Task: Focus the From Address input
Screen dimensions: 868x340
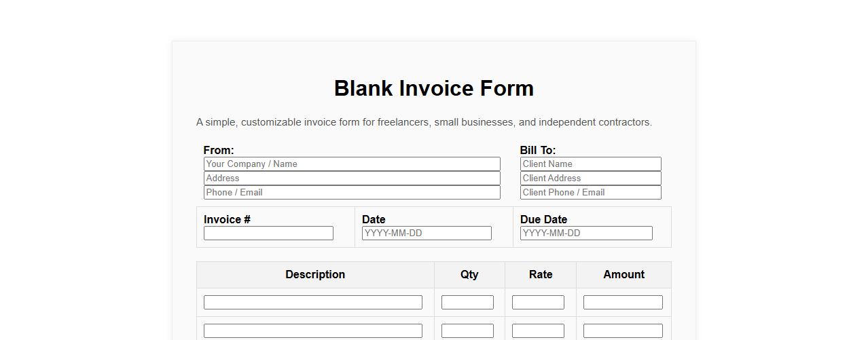Action: click(x=352, y=178)
